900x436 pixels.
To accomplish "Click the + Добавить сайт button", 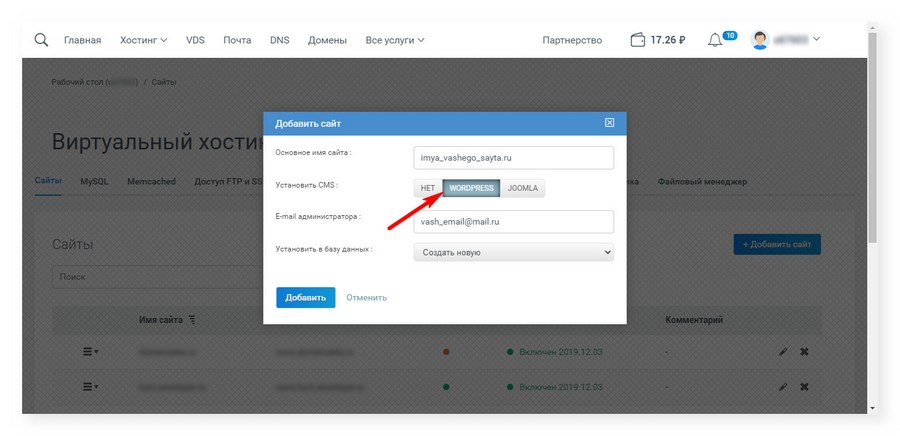I will pyautogui.click(x=777, y=244).
